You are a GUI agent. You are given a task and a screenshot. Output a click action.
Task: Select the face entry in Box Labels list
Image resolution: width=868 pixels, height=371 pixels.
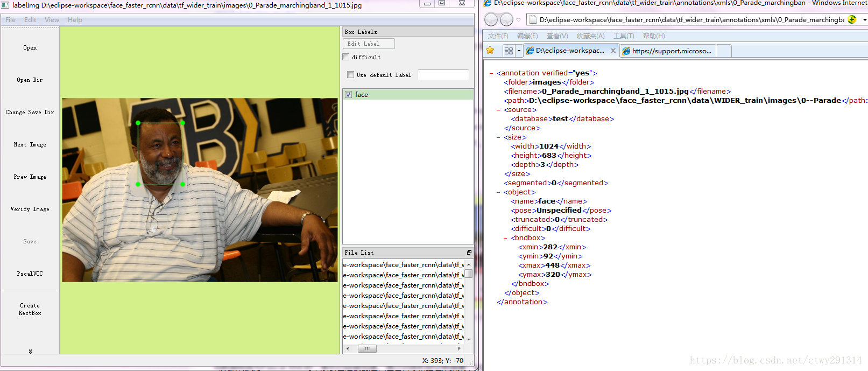coord(408,95)
